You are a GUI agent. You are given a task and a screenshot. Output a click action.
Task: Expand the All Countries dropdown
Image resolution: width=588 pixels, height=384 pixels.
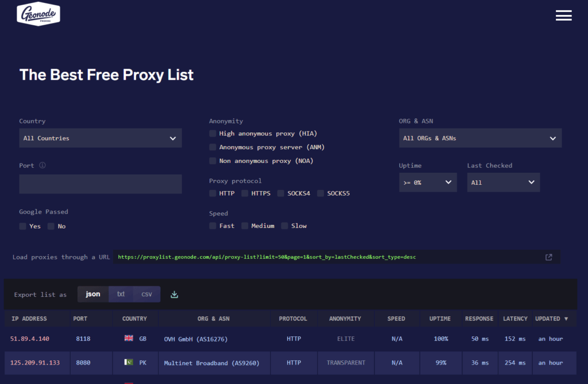(100, 138)
